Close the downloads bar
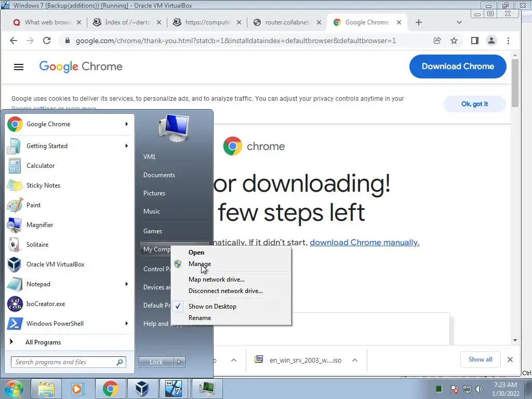Image resolution: width=532 pixels, height=399 pixels. (510, 360)
